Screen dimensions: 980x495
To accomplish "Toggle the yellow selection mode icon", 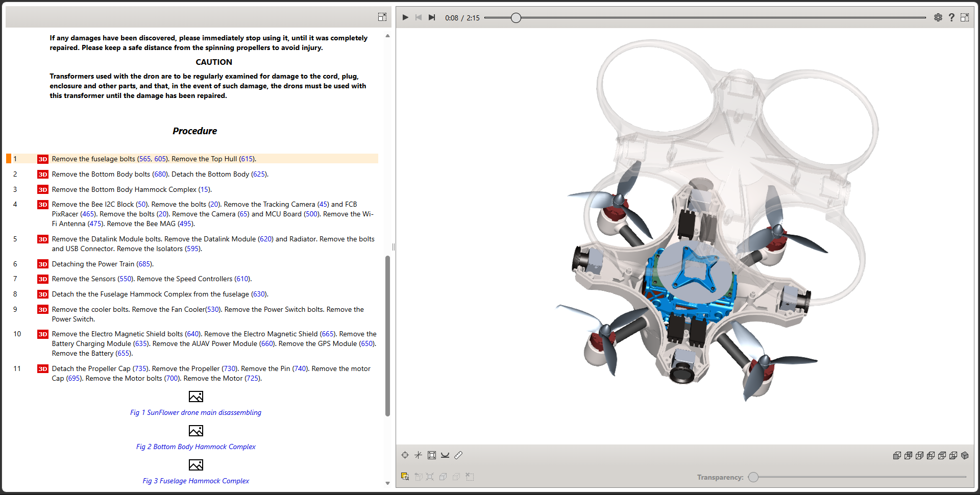I will click(x=405, y=477).
